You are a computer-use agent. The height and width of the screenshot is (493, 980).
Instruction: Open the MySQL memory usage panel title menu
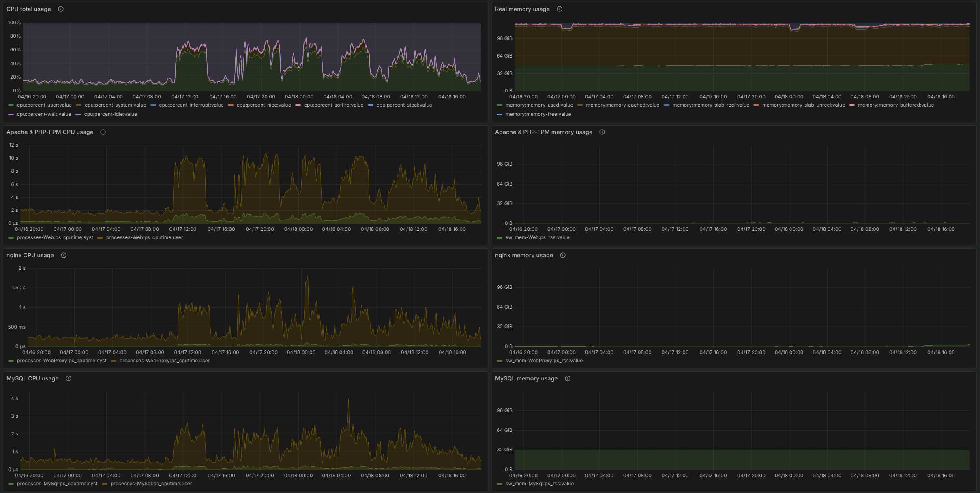pos(526,378)
